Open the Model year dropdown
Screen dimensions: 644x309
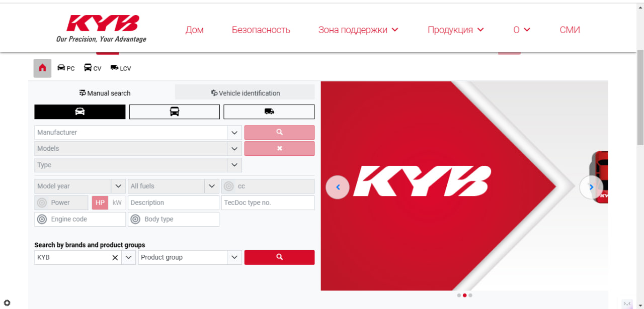tap(80, 186)
